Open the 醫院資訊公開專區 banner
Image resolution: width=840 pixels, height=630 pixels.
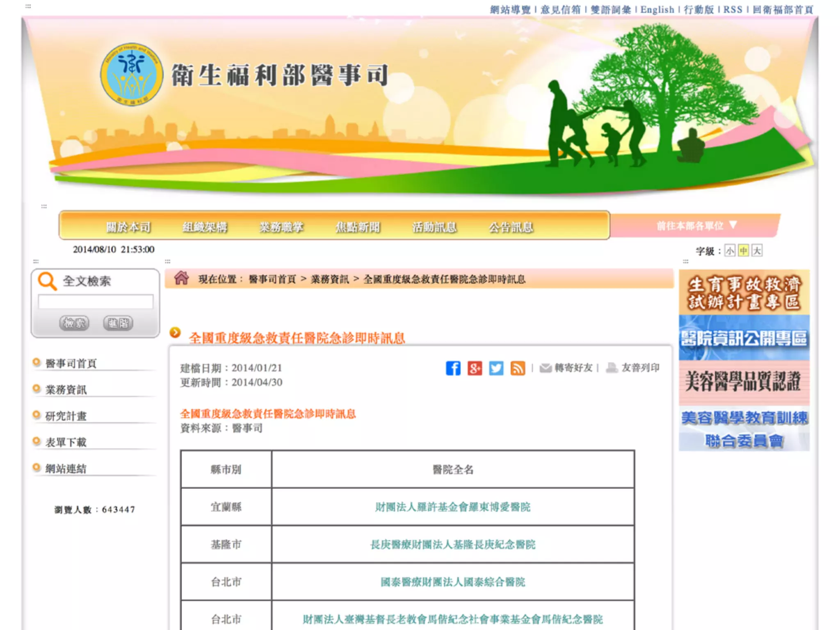pos(744,338)
